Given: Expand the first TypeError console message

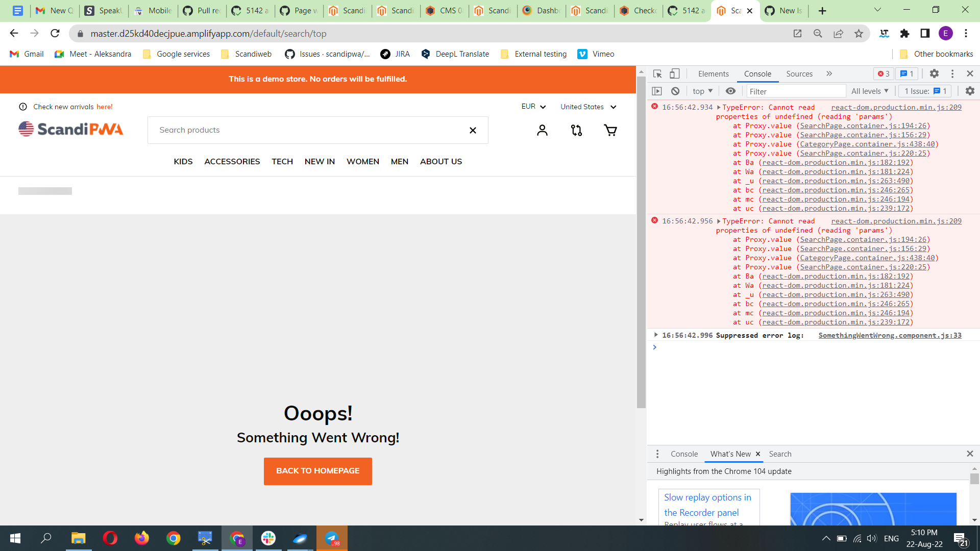Looking at the screenshot, I should click(719, 107).
